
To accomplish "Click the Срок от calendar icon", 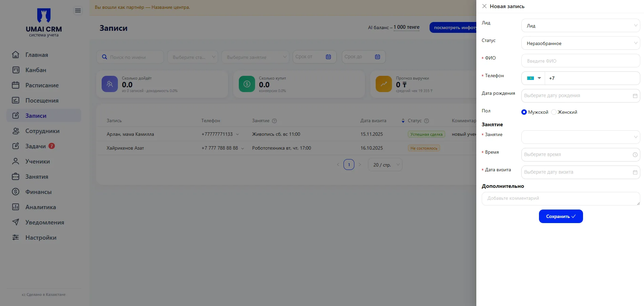I will click(328, 57).
